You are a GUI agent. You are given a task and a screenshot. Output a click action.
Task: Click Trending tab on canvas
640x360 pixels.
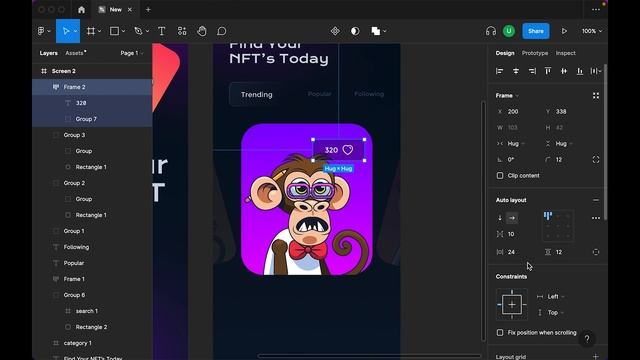click(x=256, y=94)
